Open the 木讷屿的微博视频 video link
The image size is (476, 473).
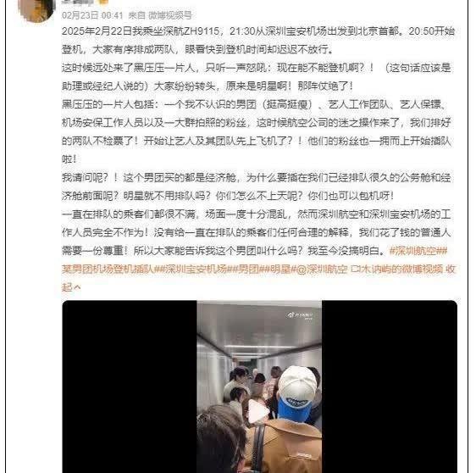pyautogui.click(x=401, y=270)
